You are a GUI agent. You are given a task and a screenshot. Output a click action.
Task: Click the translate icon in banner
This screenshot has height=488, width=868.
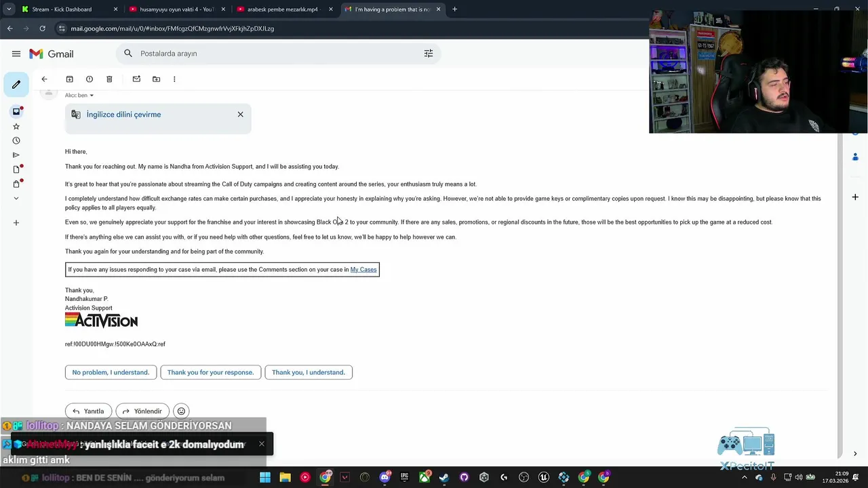(x=76, y=115)
